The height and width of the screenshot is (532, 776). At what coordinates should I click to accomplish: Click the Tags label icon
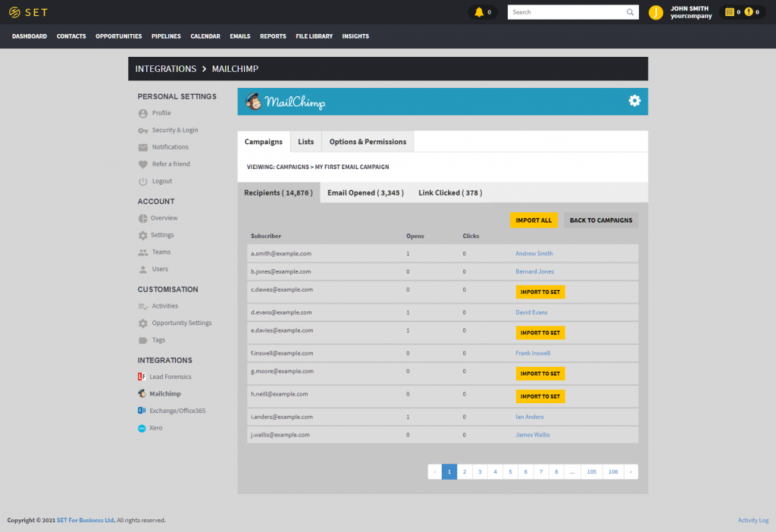click(x=143, y=340)
